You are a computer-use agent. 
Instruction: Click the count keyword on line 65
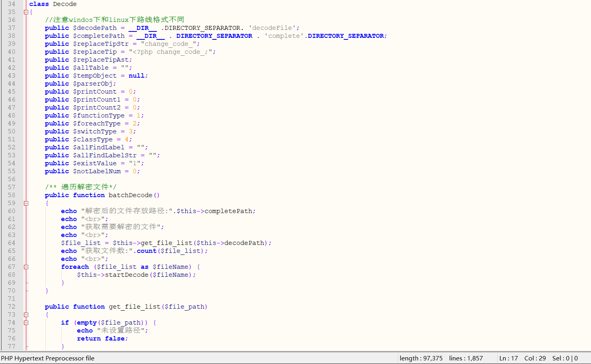[x=146, y=251]
